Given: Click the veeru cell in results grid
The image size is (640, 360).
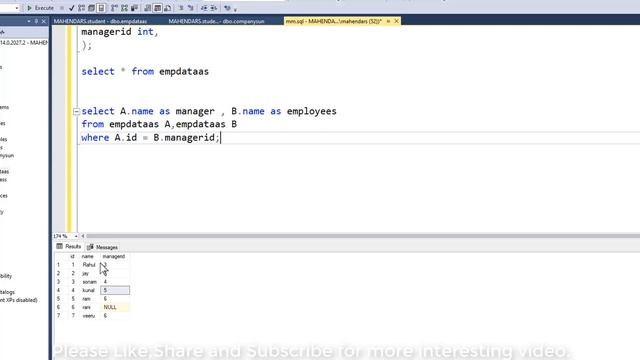Looking at the screenshot, I should point(90,316).
